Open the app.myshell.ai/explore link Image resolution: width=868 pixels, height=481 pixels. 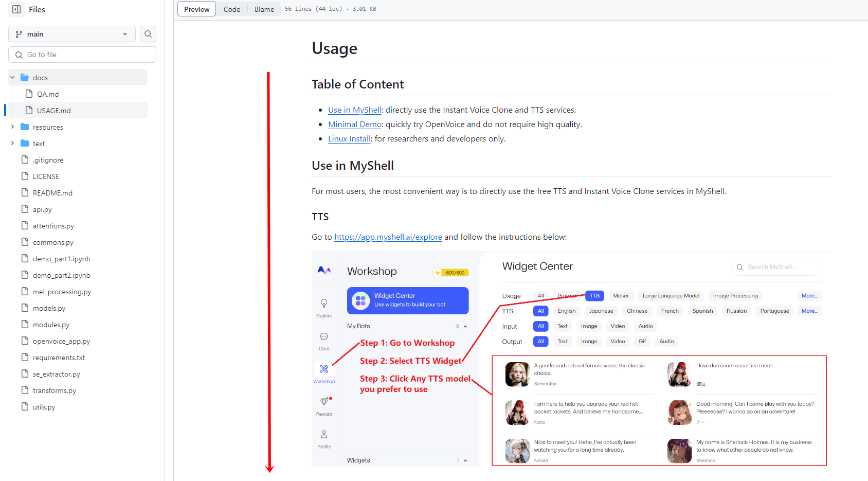click(x=388, y=237)
